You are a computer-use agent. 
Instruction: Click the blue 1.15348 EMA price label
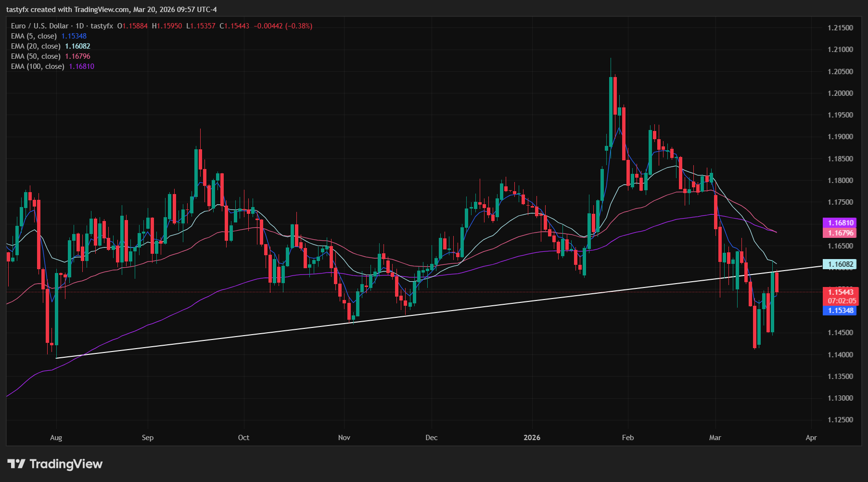coord(840,312)
